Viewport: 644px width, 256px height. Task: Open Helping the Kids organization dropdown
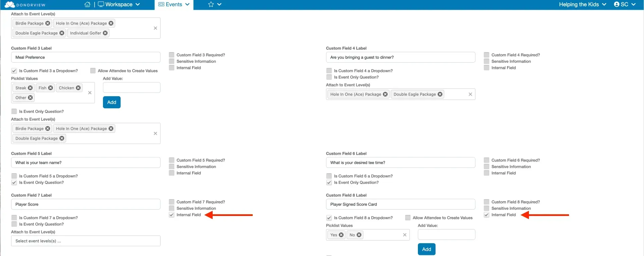582,4
